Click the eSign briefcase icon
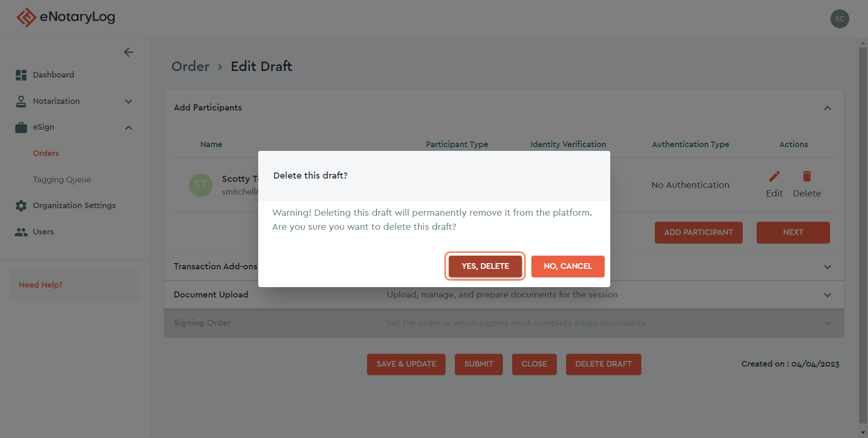 click(21, 127)
